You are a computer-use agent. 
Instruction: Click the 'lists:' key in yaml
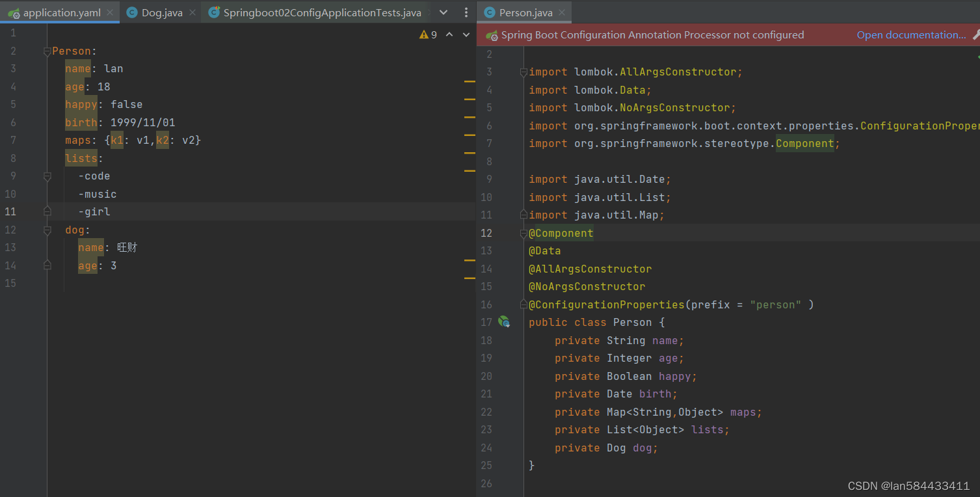[84, 158]
